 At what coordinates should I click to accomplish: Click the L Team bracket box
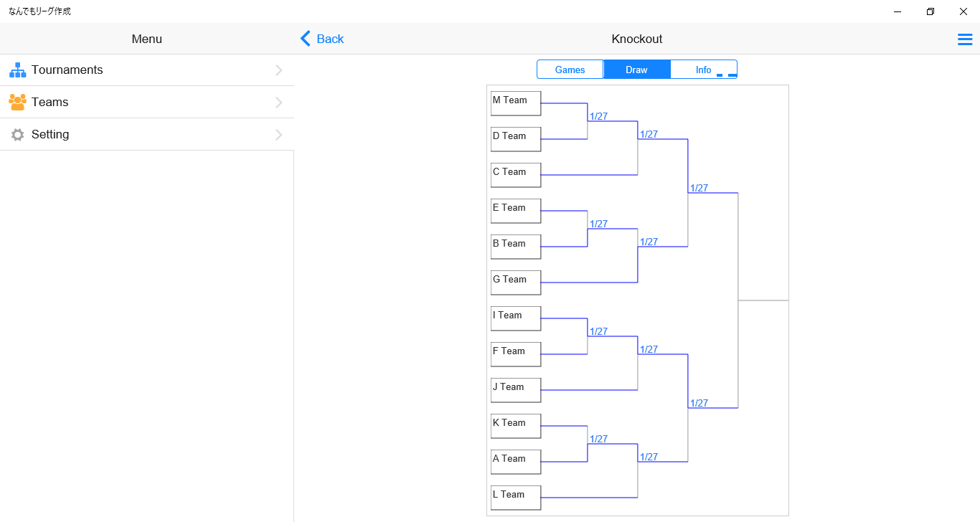516,498
